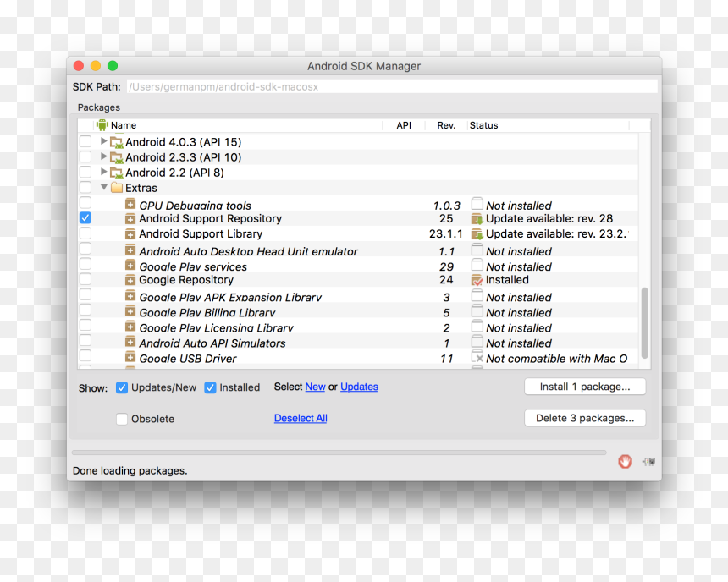The height and width of the screenshot is (582, 728).
Task: Open the SDK Manager log window icon
Action: pyautogui.click(x=648, y=461)
